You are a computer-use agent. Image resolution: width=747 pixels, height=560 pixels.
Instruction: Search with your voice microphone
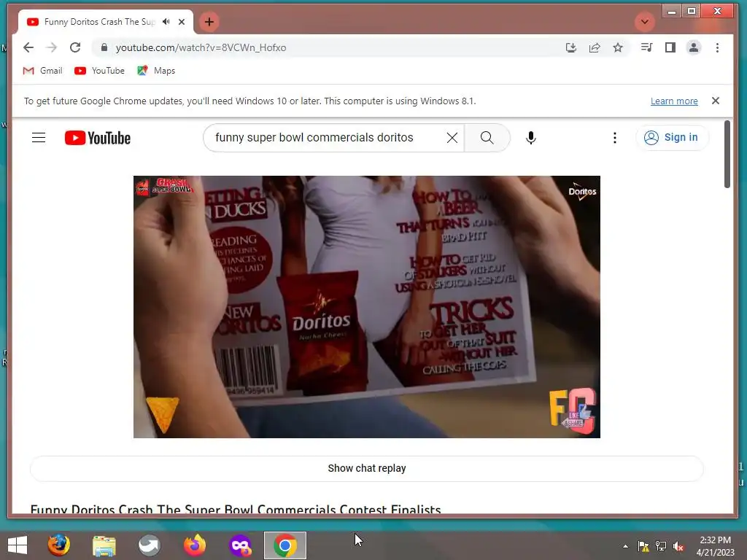click(531, 138)
